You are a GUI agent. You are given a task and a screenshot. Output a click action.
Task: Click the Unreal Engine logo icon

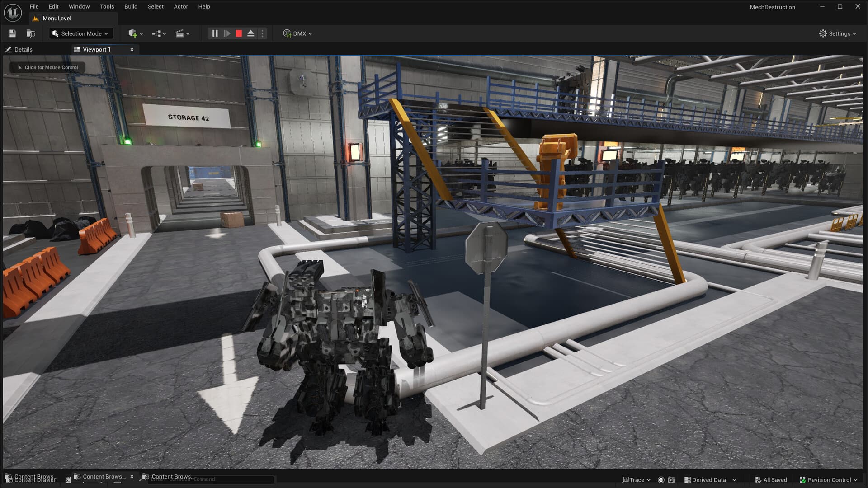[x=13, y=12]
